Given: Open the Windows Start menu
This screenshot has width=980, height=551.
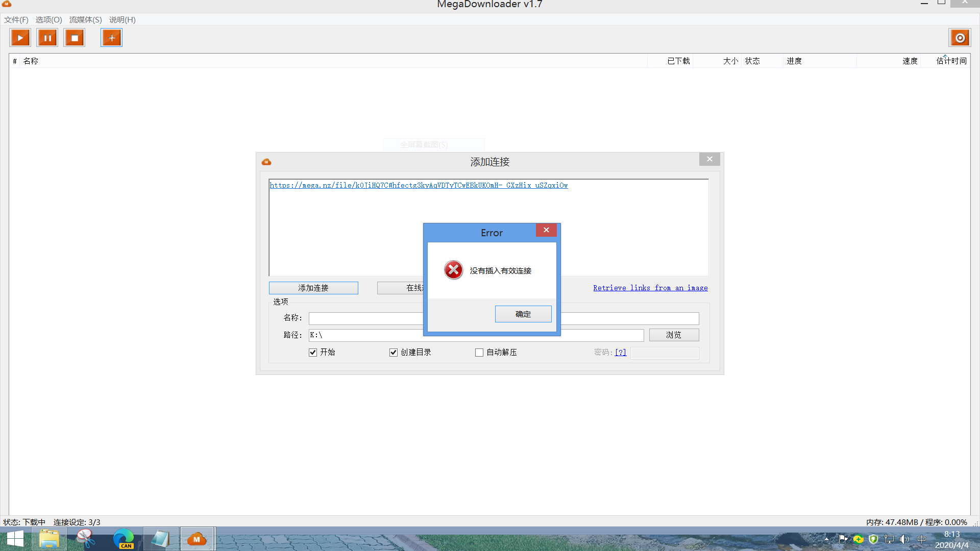Looking at the screenshot, I should (15, 539).
